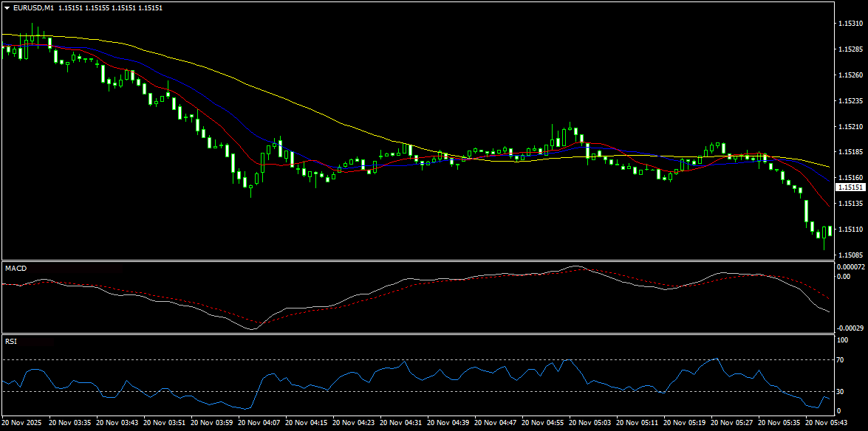This screenshot has width=868, height=431.
Task: Click the EURUSD,M1 chart title text
Action: (33, 7)
